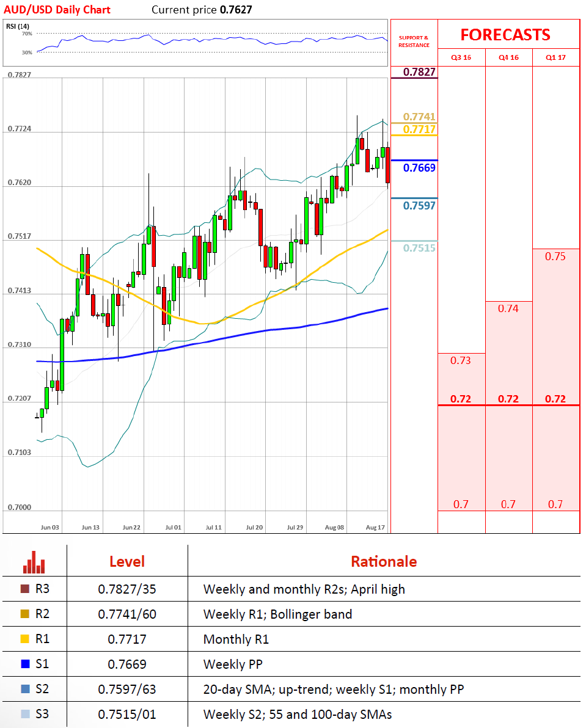Screen dimensions: 586x728
Task: Select the 0.7741 resistance label beside chart
Action: pyautogui.click(x=419, y=117)
